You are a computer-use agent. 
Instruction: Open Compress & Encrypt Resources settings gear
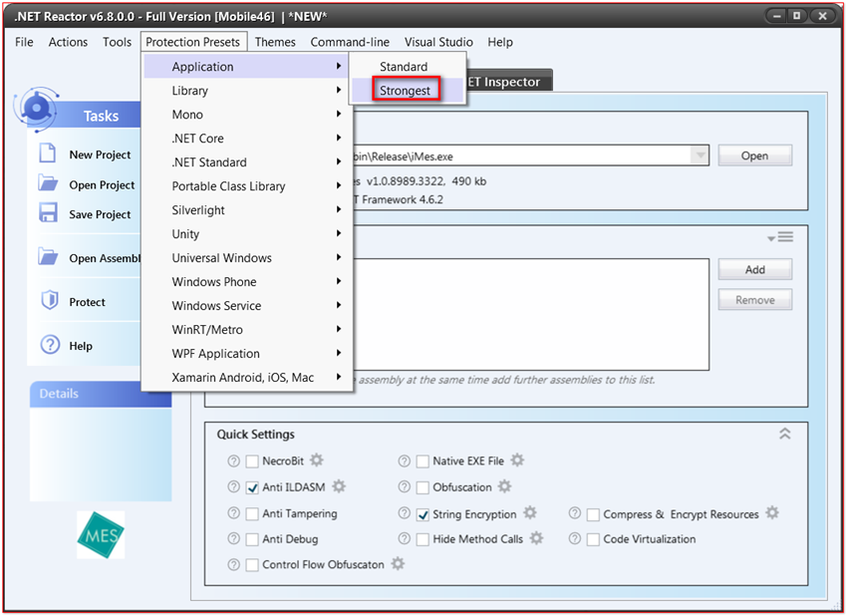coord(772,512)
